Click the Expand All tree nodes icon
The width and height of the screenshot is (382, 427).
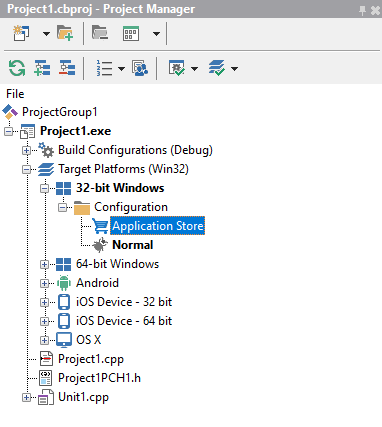point(42,68)
